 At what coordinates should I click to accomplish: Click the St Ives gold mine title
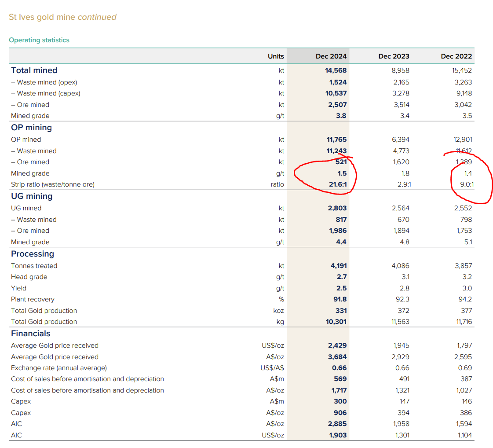[62, 17]
